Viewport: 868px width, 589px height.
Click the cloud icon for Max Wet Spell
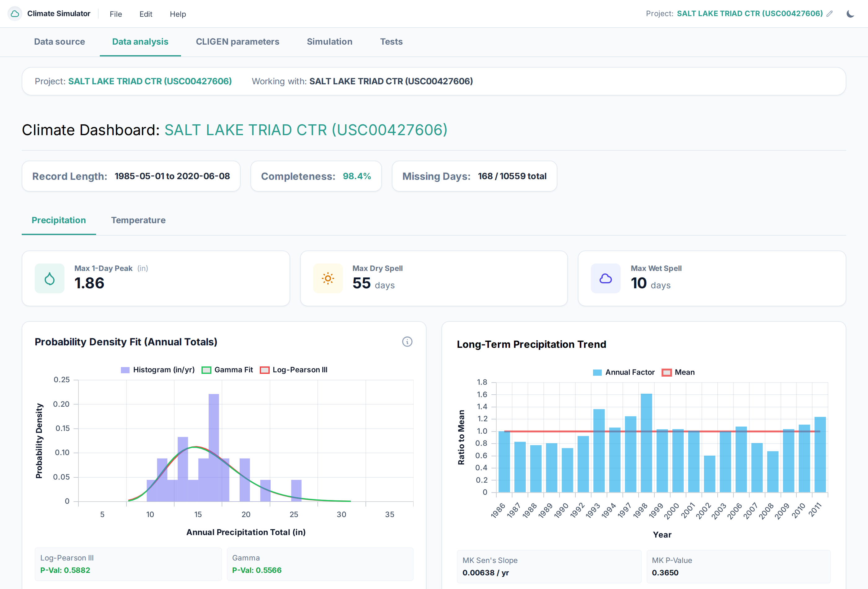point(605,279)
